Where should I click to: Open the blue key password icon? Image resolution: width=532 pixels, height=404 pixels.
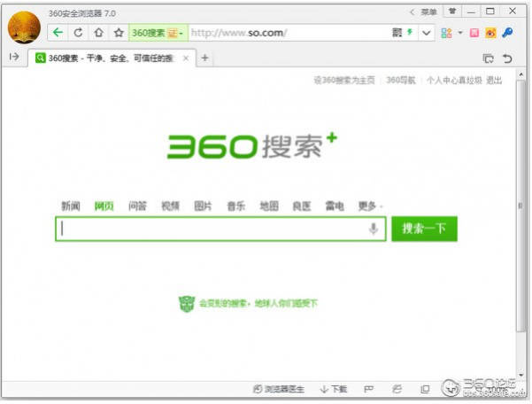507,33
